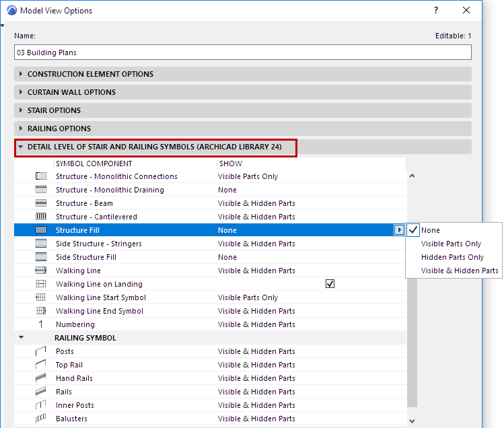The width and height of the screenshot is (504, 428).
Task: Toggle Walking Line on Landing checkbox
Action: click(330, 284)
